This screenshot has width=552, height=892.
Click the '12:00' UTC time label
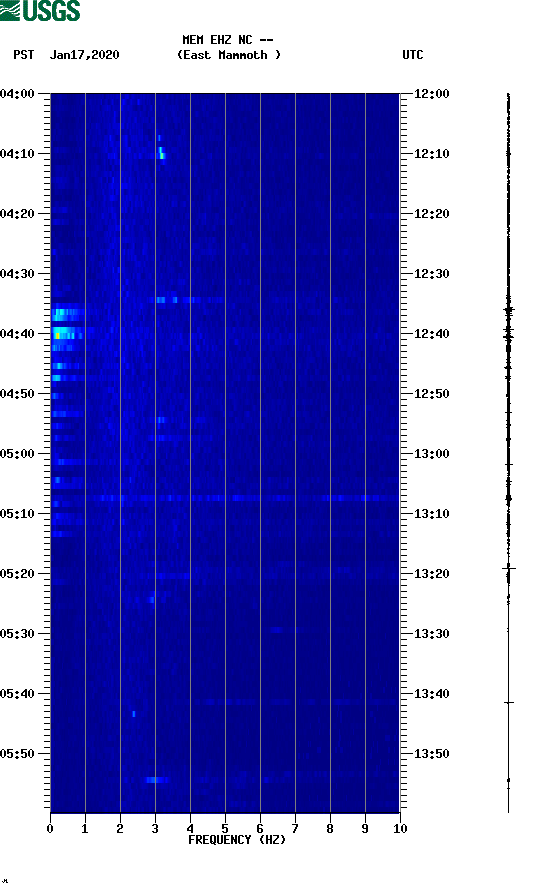tap(432, 94)
